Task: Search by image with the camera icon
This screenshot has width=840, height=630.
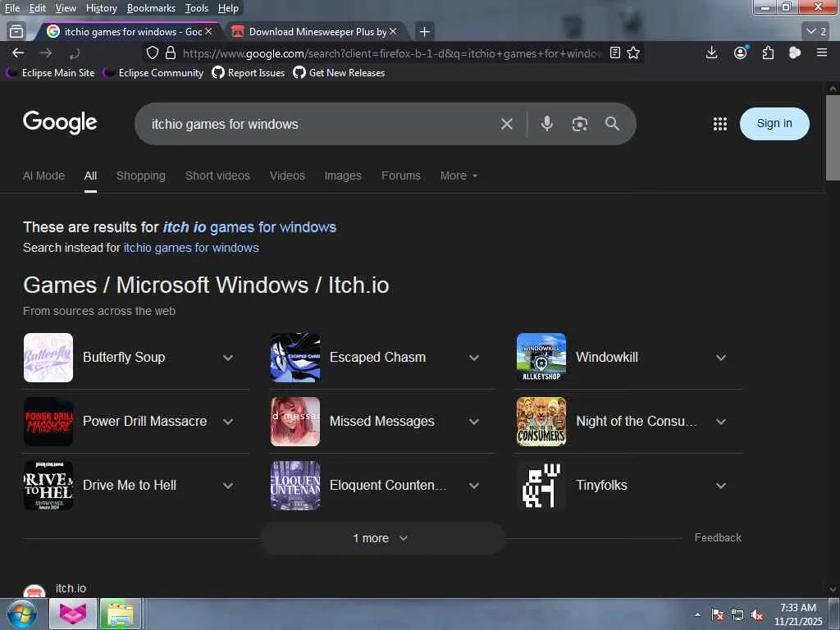Action: (x=579, y=125)
